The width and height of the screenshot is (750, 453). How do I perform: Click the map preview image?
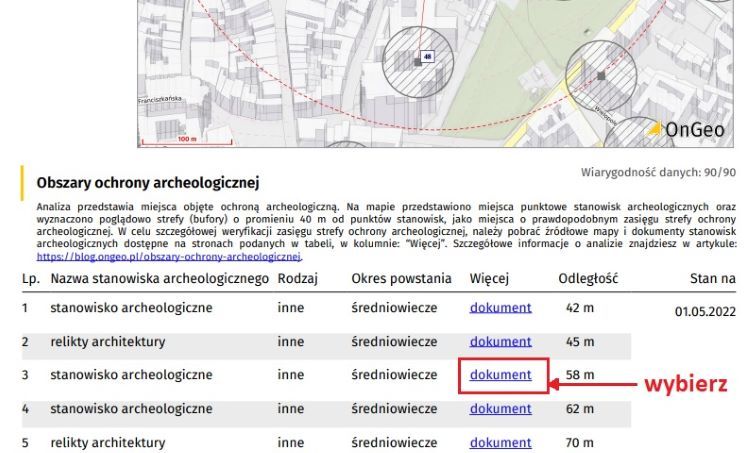click(435, 74)
